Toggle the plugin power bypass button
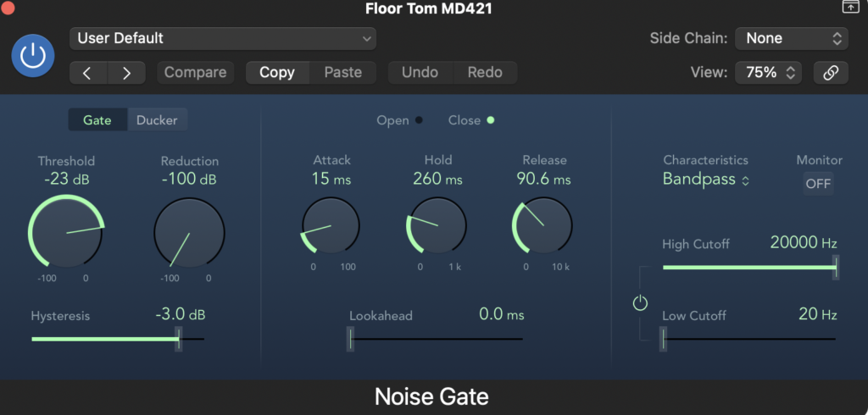868x415 pixels. coord(32,56)
